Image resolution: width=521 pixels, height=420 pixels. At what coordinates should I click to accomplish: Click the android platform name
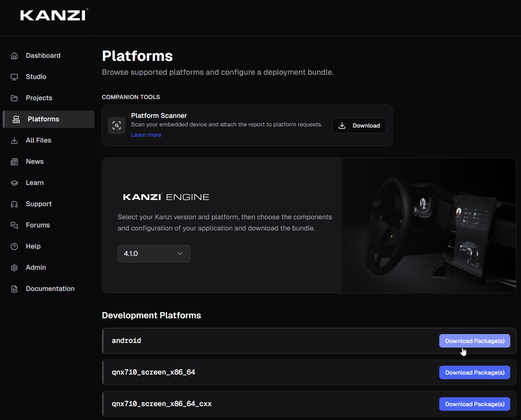[x=126, y=341]
